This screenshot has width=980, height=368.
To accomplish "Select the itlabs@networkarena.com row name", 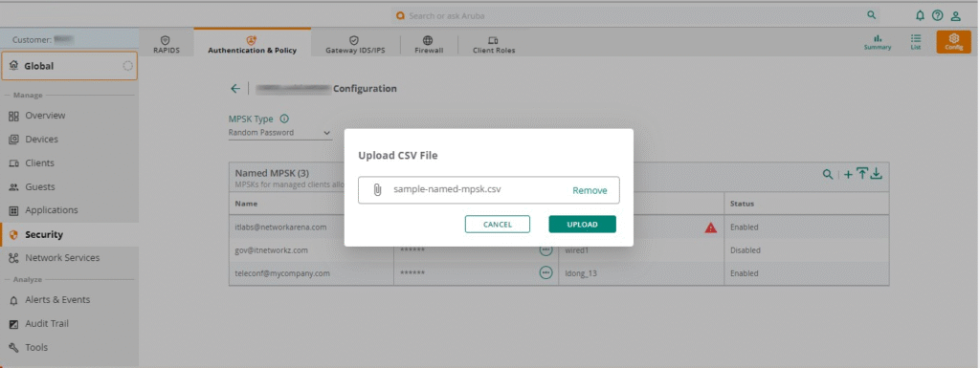I will coord(280,227).
